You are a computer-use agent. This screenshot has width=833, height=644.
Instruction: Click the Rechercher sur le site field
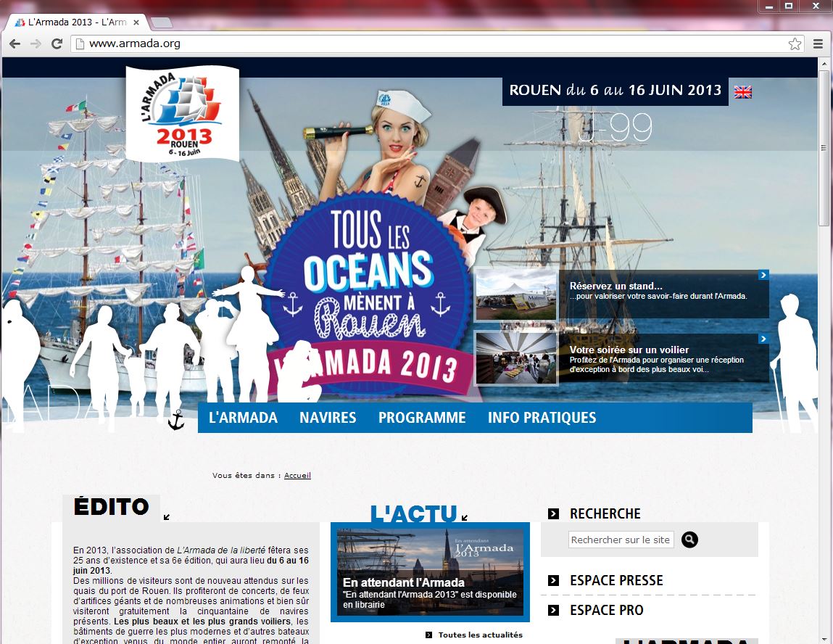point(621,540)
